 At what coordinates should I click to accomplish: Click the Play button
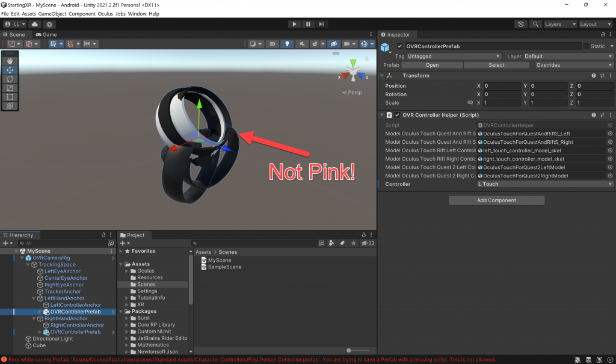point(294,24)
